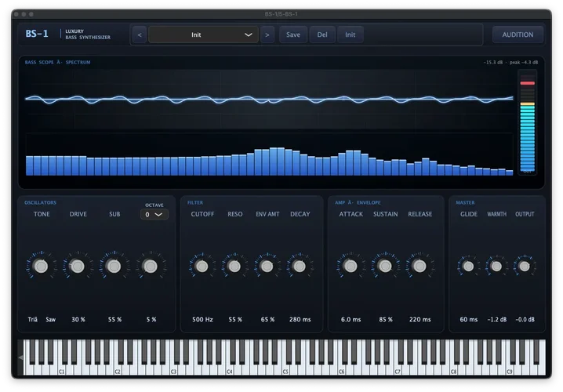Click the FILTER section heading
The height and width of the screenshot is (392, 563).
pyautogui.click(x=195, y=202)
